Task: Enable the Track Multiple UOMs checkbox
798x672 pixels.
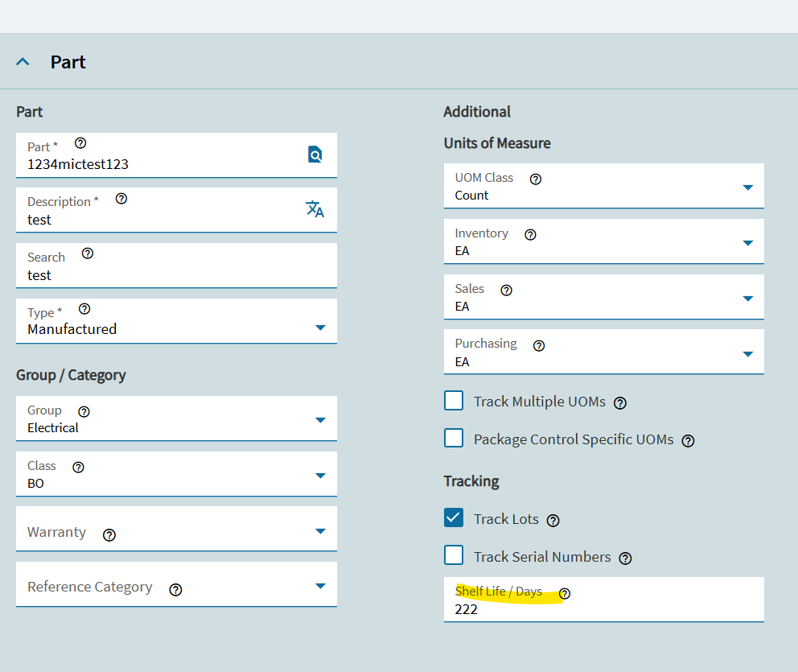Action: (x=454, y=400)
